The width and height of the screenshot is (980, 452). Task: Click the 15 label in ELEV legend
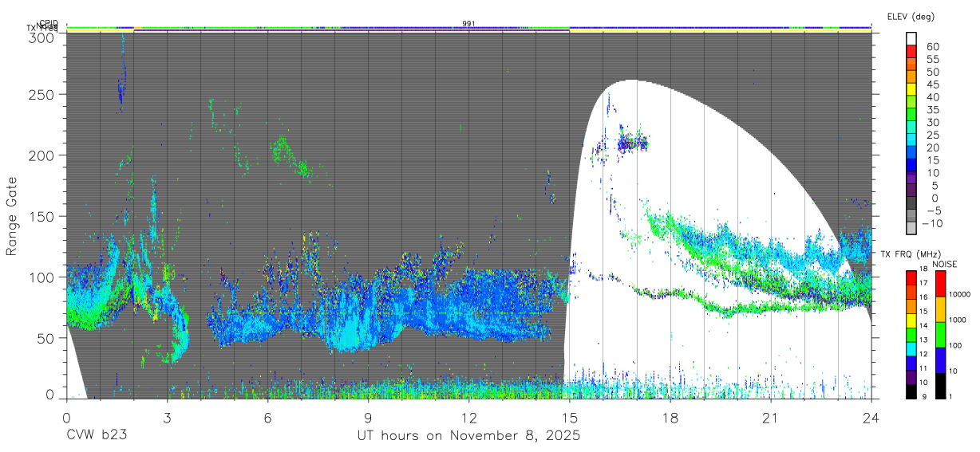[932, 160]
